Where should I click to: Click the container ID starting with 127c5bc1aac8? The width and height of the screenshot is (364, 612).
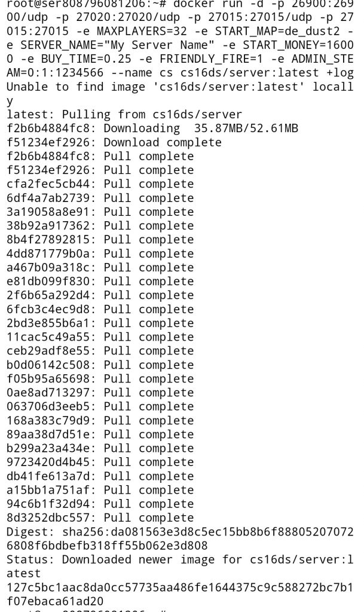coord(180,594)
